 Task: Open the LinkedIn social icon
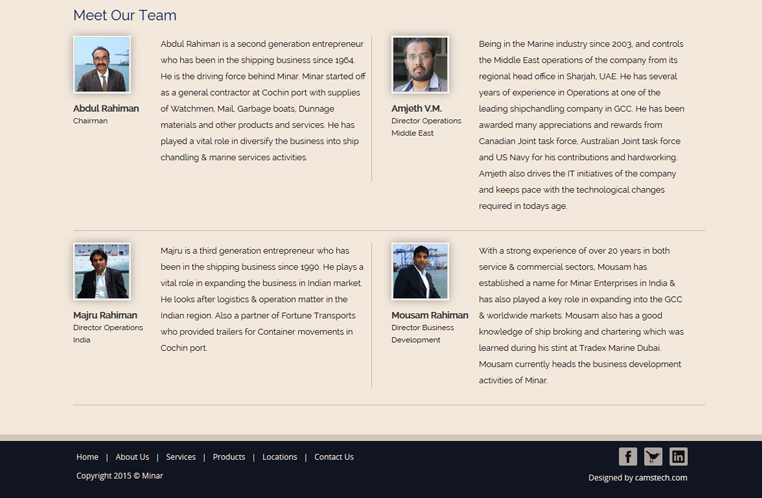(678, 457)
